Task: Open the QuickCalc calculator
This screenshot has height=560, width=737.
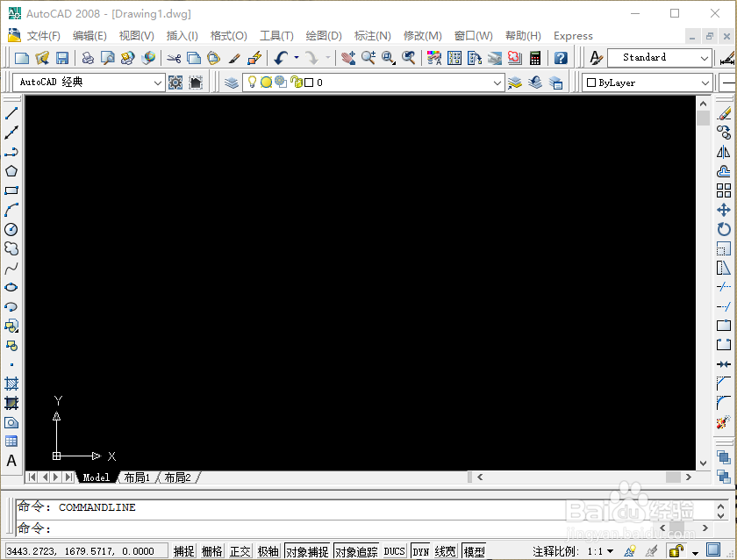Action: tap(535, 58)
